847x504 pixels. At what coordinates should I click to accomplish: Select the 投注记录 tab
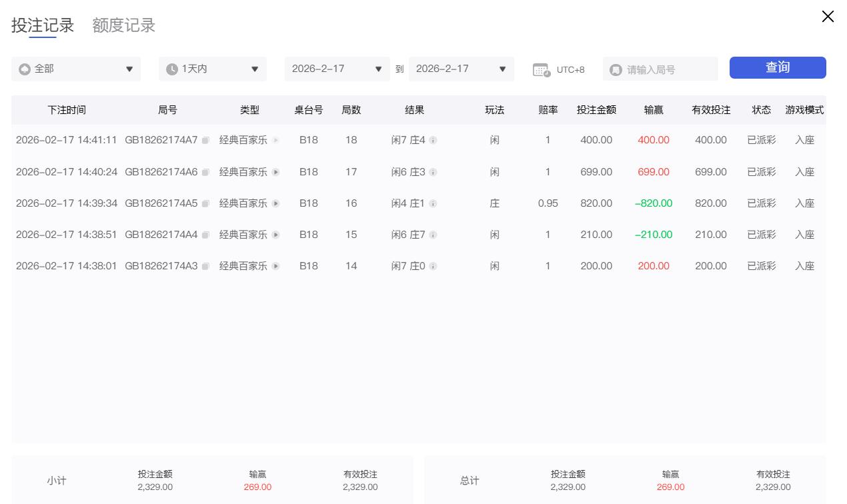[43, 25]
